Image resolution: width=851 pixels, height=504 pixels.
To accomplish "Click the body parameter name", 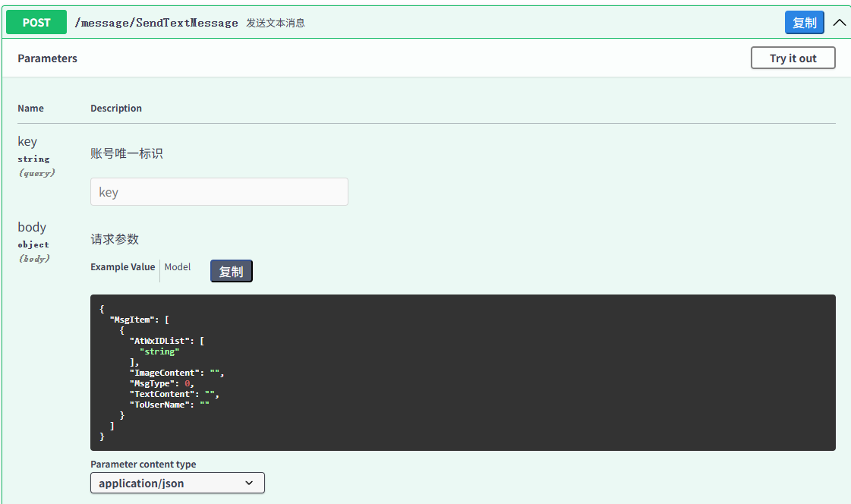I will (32, 227).
